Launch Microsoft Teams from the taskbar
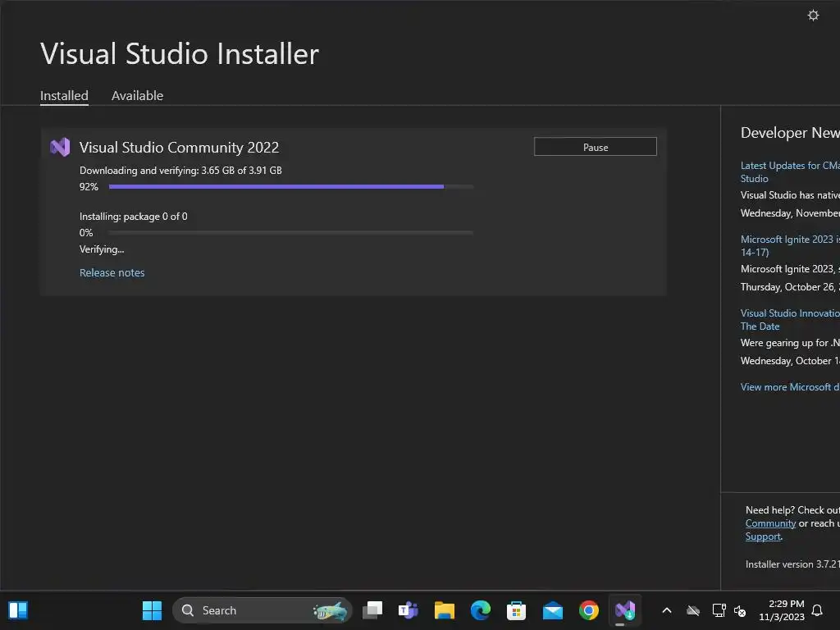This screenshot has height=630, width=840. pyautogui.click(x=408, y=610)
